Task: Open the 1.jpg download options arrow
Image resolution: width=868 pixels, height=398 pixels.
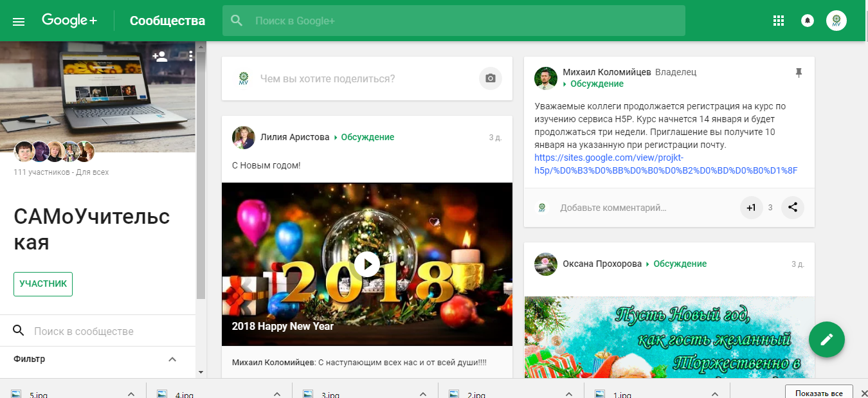Action: coord(715,393)
